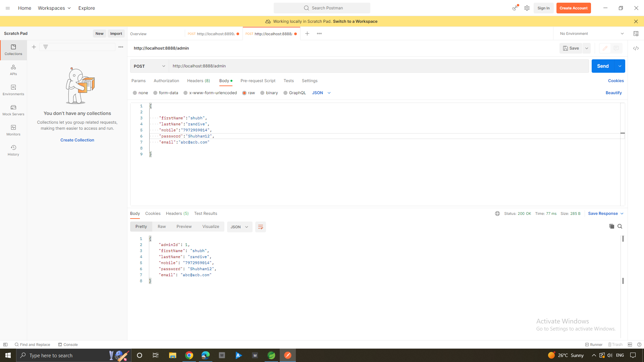This screenshot has height=362, width=644.
Task: Open the Environments panel in sidebar
Action: pyautogui.click(x=13, y=90)
